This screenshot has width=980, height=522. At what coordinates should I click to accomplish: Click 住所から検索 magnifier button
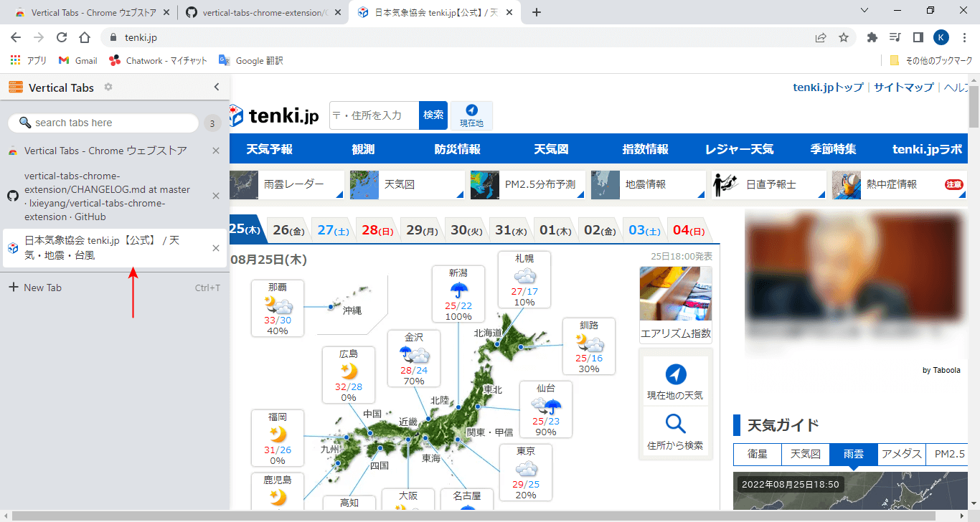tap(675, 431)
